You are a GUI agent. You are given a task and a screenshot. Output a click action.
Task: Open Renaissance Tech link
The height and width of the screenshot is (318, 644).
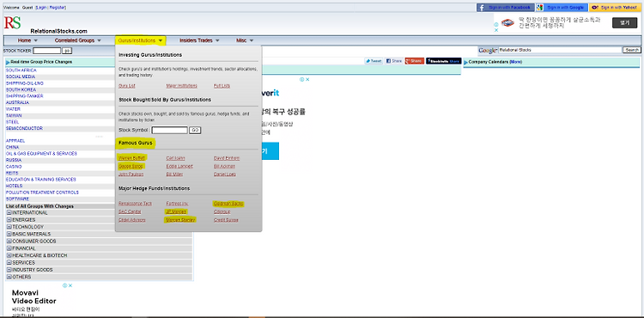(x=135, y=204)
